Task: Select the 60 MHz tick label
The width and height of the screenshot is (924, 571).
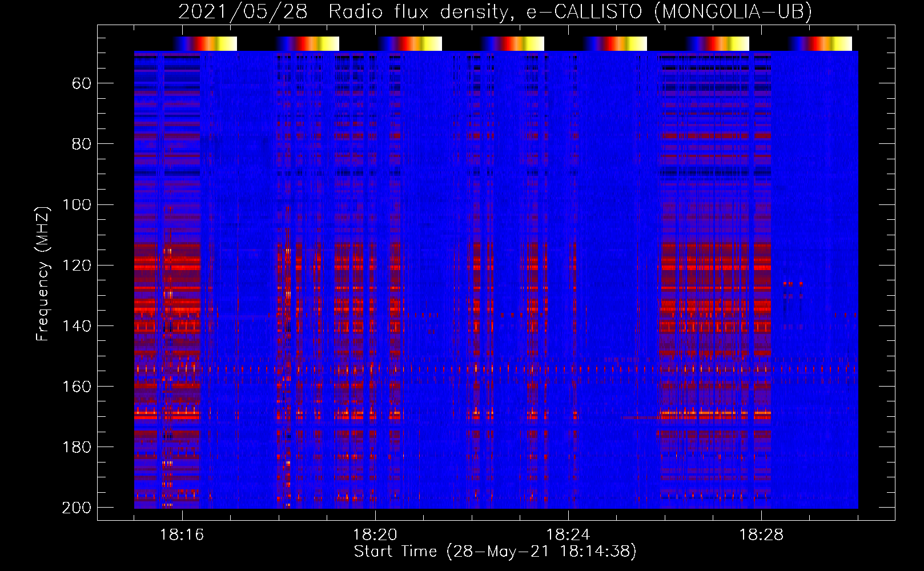Action: [82, 84]
